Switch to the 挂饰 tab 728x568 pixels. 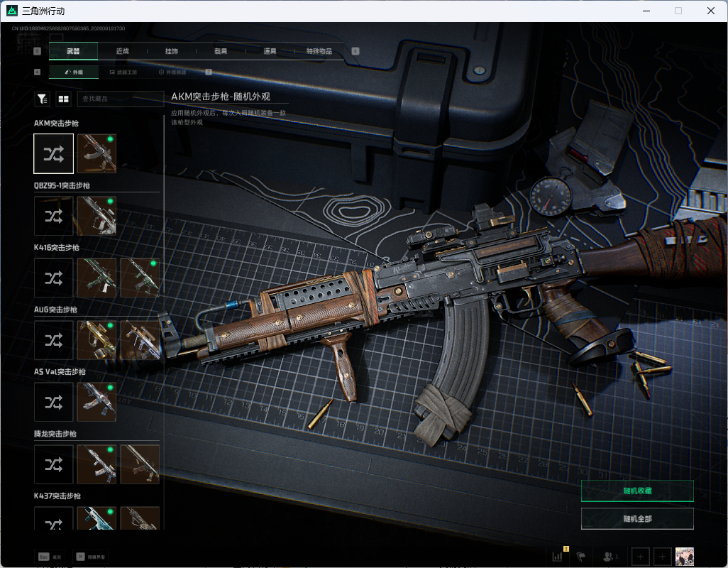pyautogui.click(x=172, y=51)
